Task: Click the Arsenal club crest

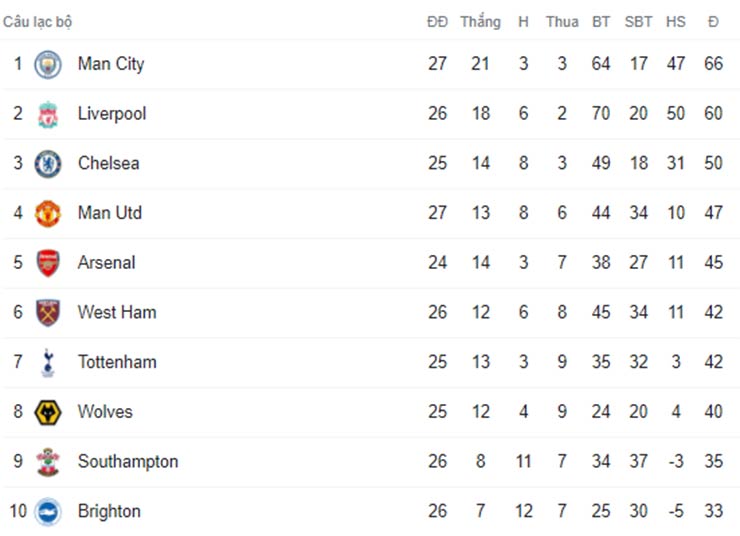Action: click(47, 263)
